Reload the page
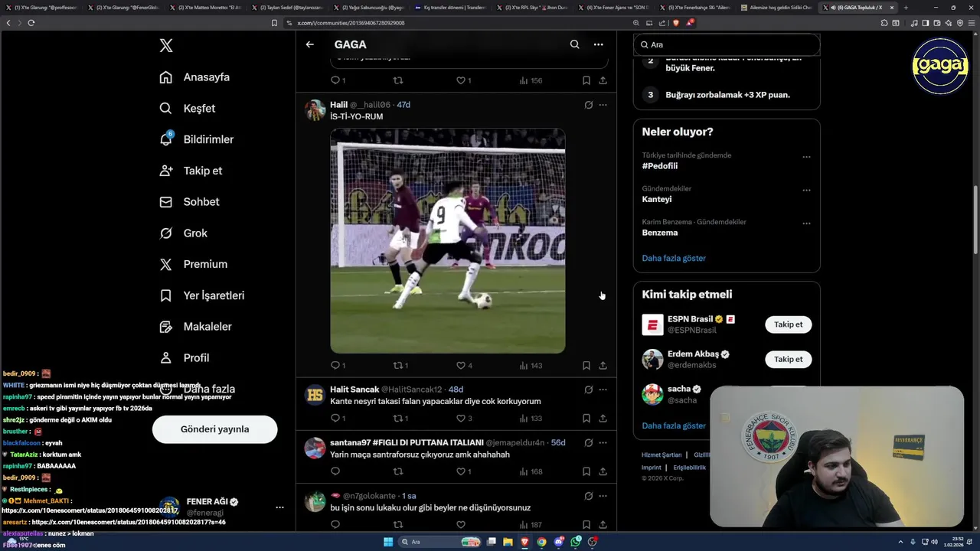 point(31,23)
